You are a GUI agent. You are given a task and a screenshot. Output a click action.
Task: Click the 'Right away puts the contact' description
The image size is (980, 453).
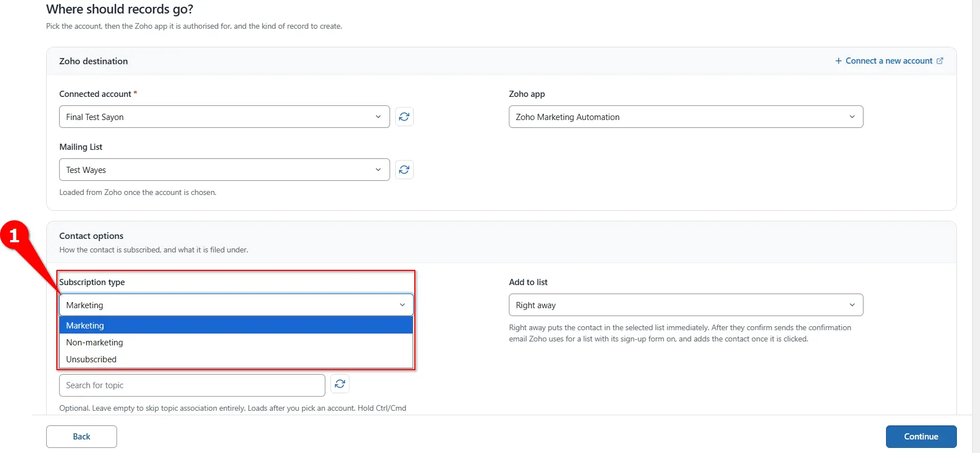[680, 333]
